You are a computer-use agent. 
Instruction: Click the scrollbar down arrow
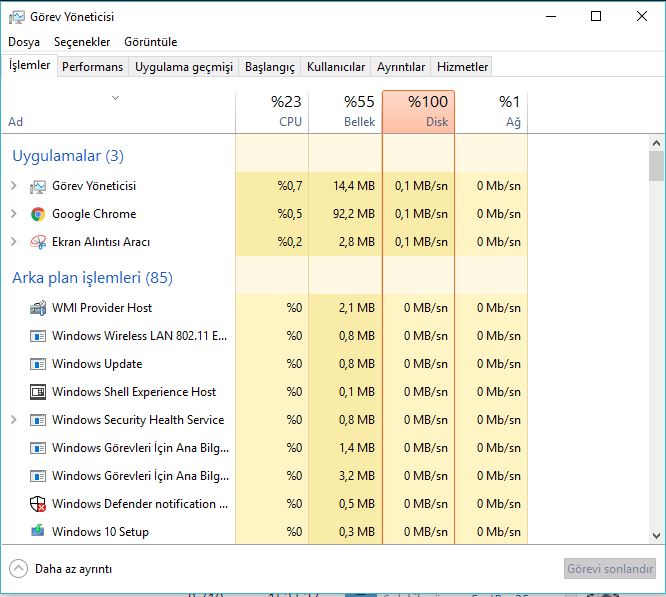click(656, 535)
